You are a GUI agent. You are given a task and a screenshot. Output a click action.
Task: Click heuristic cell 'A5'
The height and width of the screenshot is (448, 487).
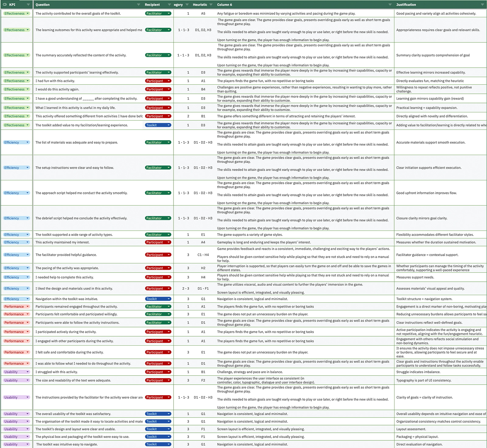point(203,14)
